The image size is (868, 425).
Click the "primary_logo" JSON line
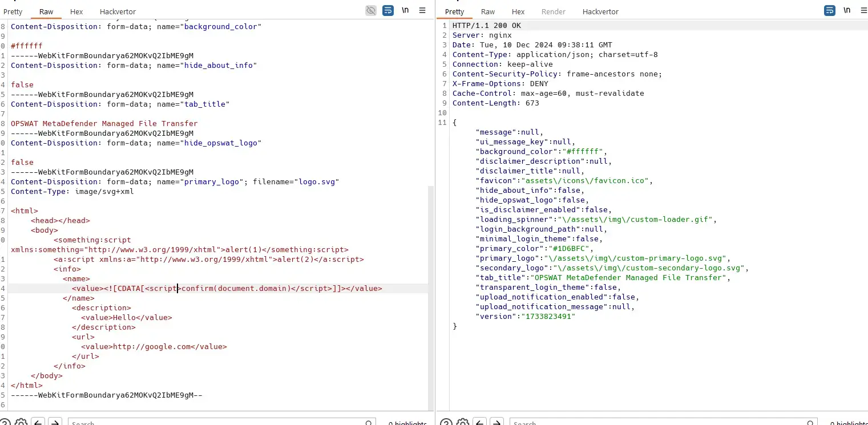pyautogui.click(x=603, y=258)
